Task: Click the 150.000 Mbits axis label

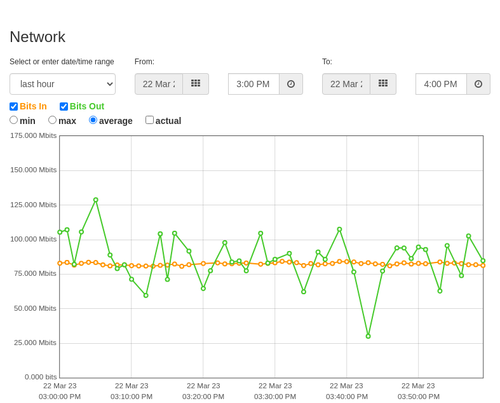Action: click(33, 170)
